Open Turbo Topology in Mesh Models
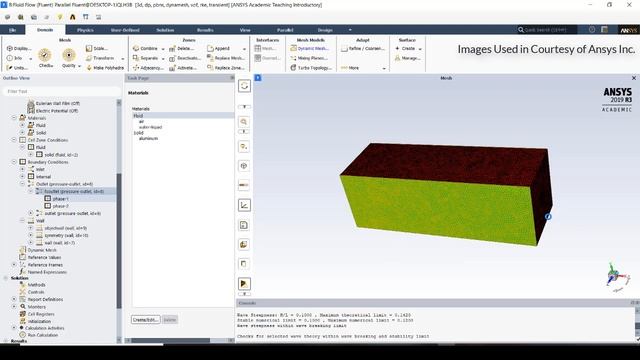 click(311, 68)
